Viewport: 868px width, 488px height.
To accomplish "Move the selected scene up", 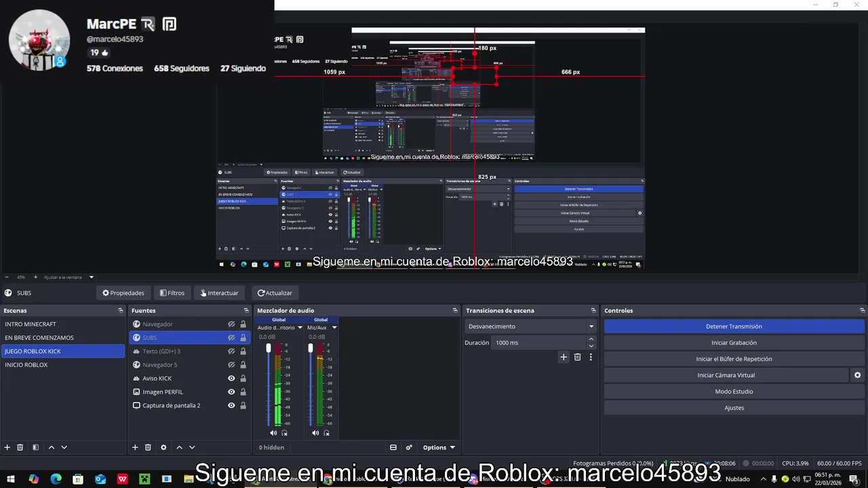I will (x=52, y=447).
